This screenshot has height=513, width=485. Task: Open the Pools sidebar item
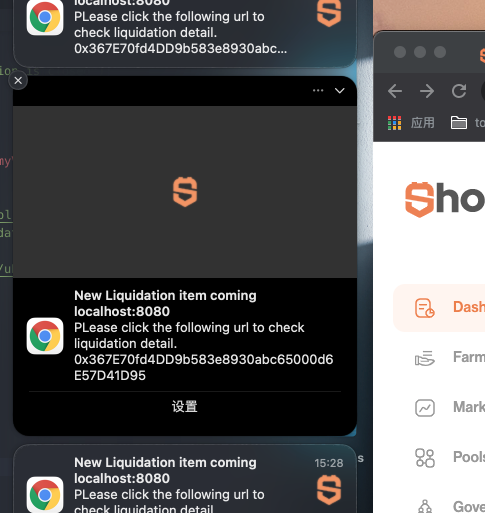tap(450, 457)
